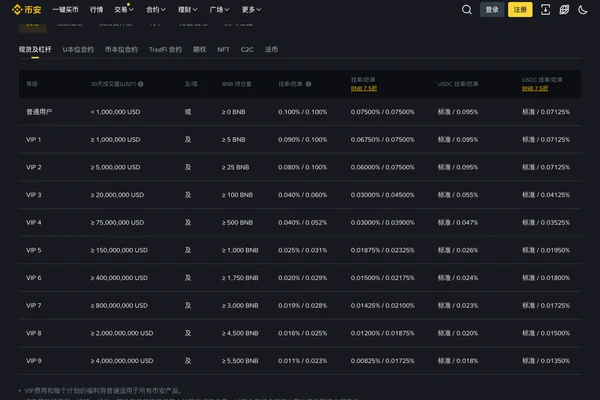Click '≥ 20,000,000 USD' volume cell

117,195
